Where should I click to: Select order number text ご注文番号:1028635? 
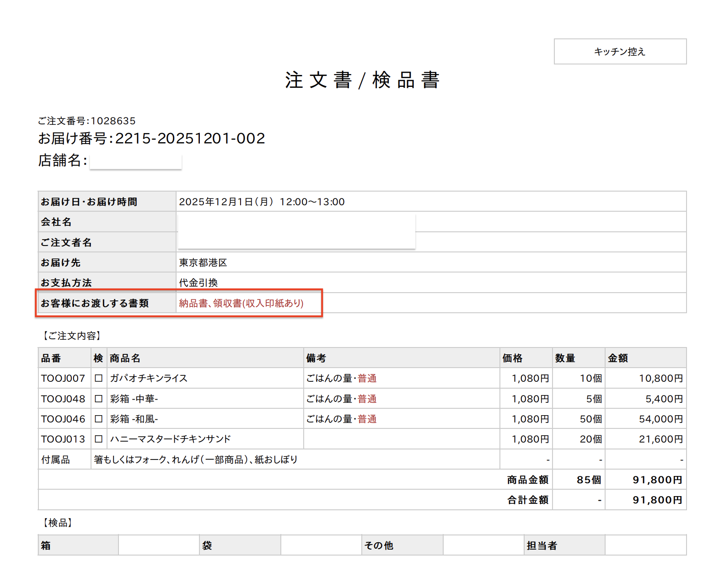click(x=86, y=121)
